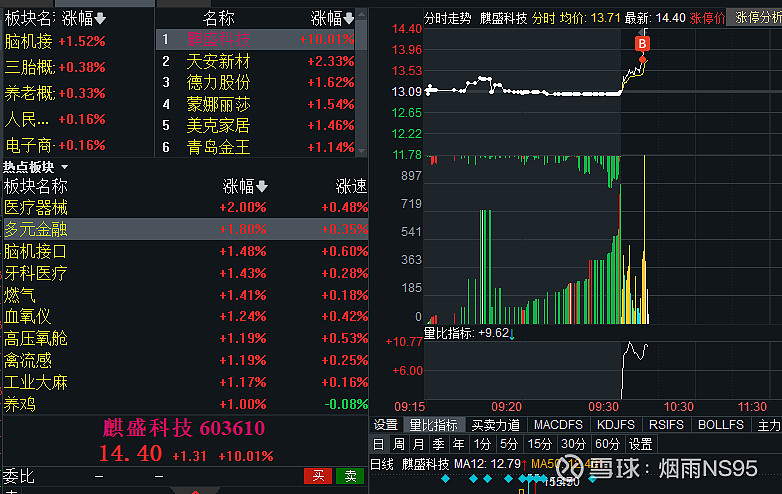Open 设置 in the period bar

(640, 444)
